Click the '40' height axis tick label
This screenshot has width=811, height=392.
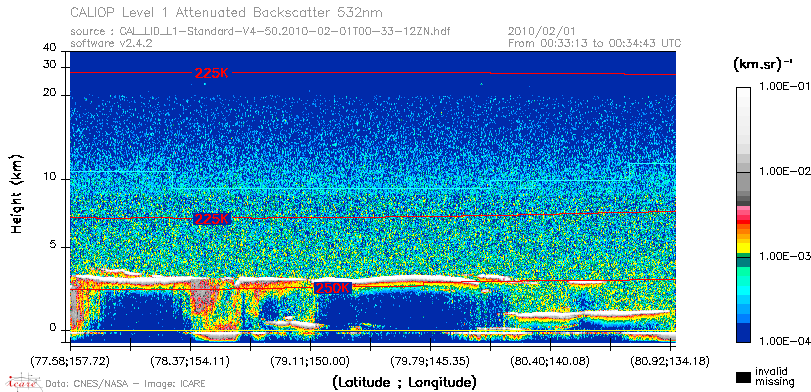pos(49,48)
